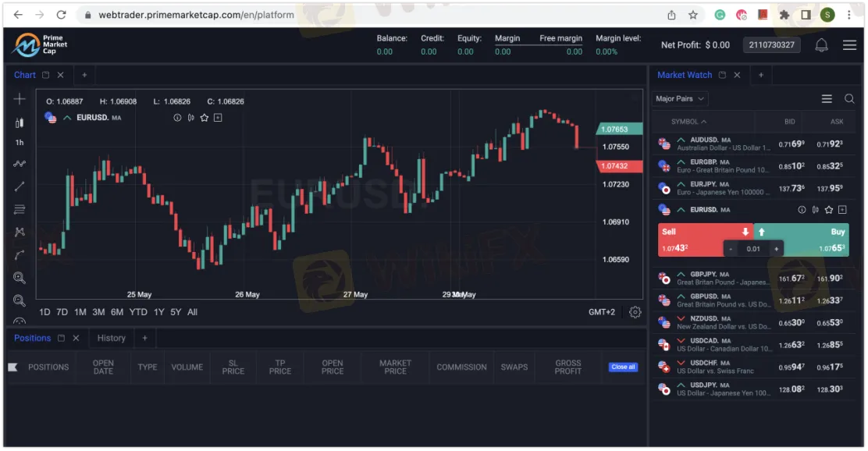Open the indicators tool in chart sidebar
Image resolution: width=868 pixels, height=451 pixels.
pyautogui.click(x=20, y=164)
